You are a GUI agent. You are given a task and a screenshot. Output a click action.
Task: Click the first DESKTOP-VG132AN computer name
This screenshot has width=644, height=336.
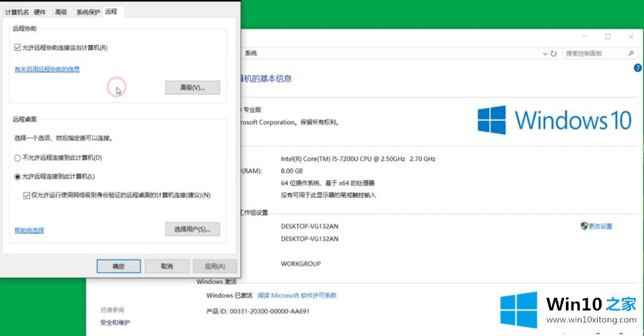(x=310, y=226)
